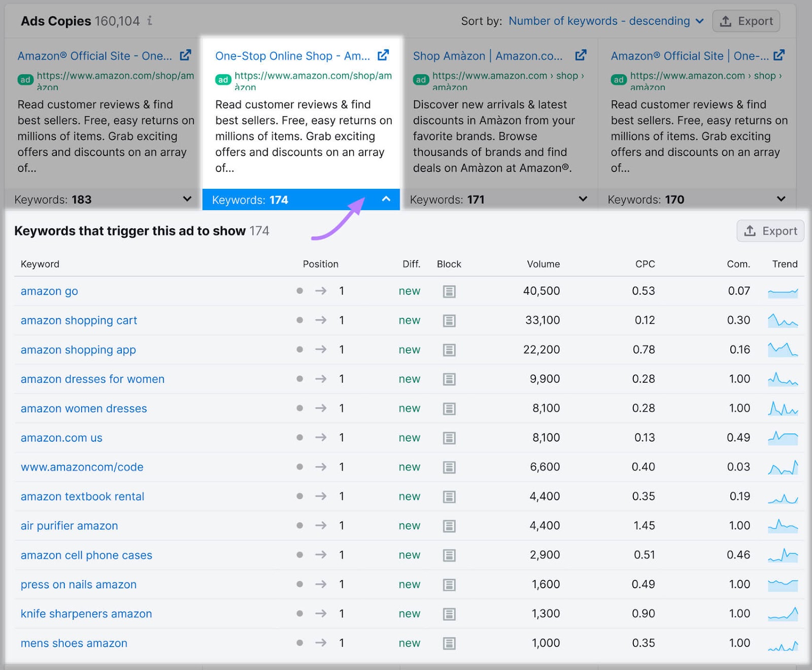Export the full Ads Copies list

pos(746,21)
